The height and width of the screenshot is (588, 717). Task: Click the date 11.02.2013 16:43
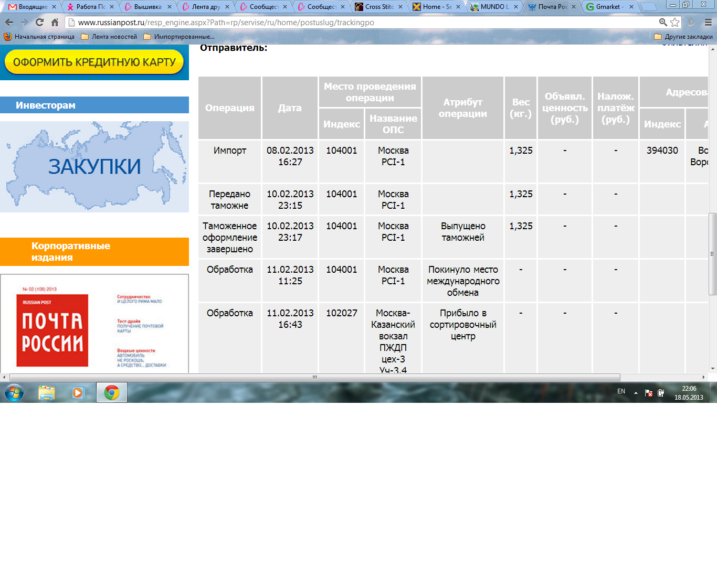[290, 319]
